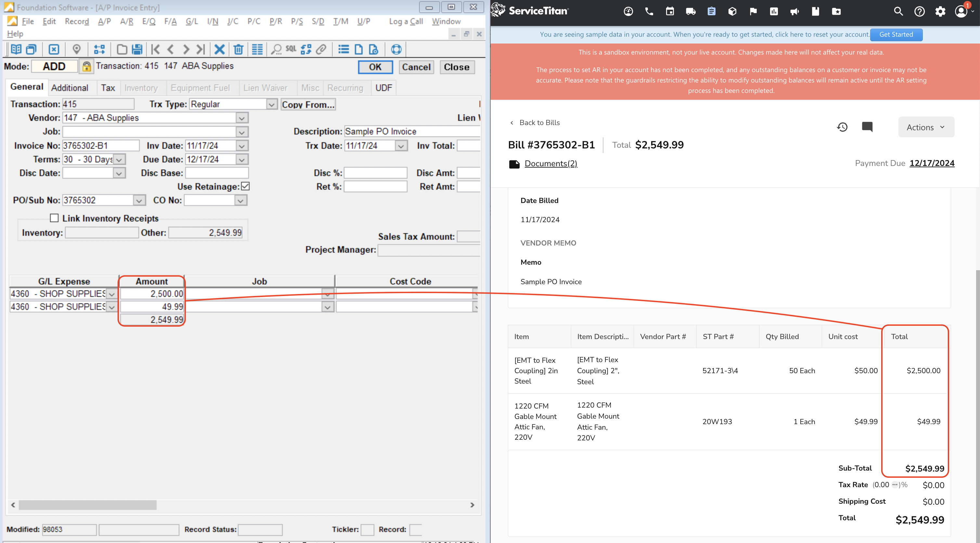This screenshot has height=543, width=980.
Task: Expand the PO/Sub No dropdown
Action: coord(139,200)
